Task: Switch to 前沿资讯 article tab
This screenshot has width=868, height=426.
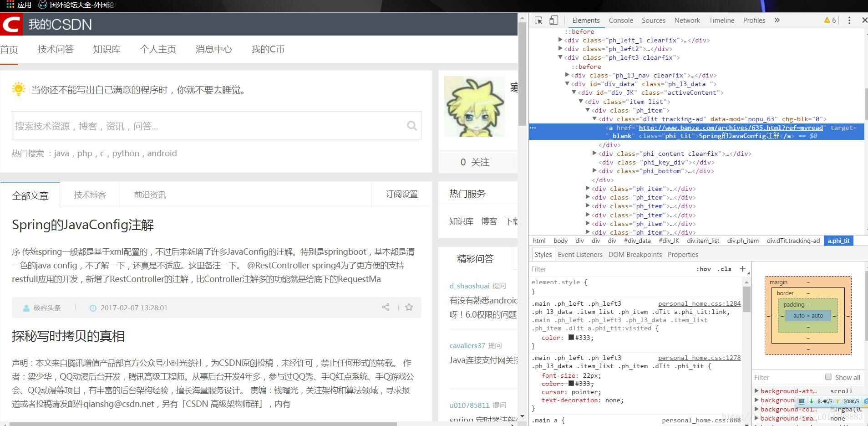Action: click(150, 195)
